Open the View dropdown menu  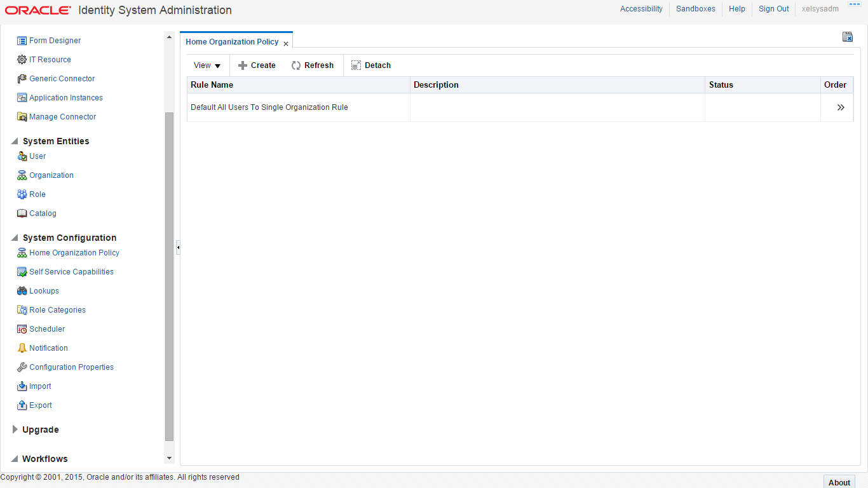206,65
